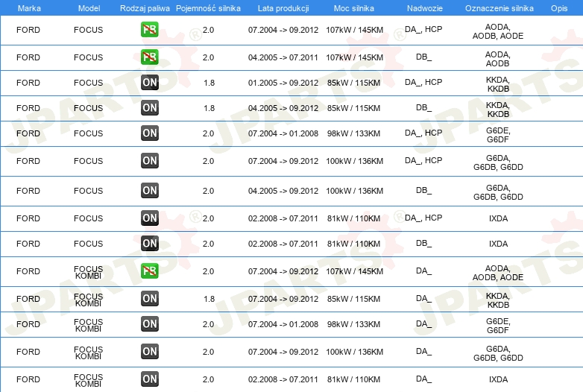583x392 pixels.
Task: Click the Rodzaj paliwa column header
Action: (145, 8)
